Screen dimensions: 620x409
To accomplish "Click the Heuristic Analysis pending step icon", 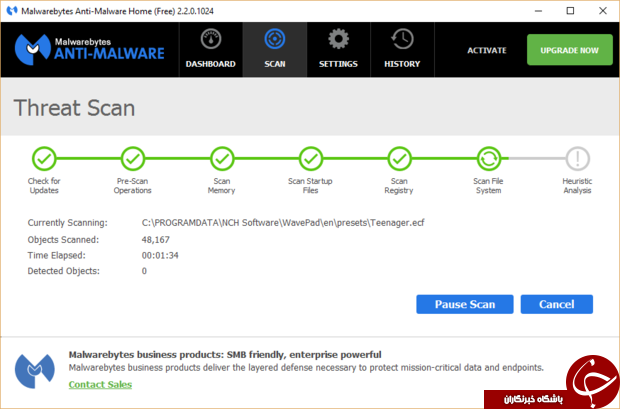I will coord(578,159).
